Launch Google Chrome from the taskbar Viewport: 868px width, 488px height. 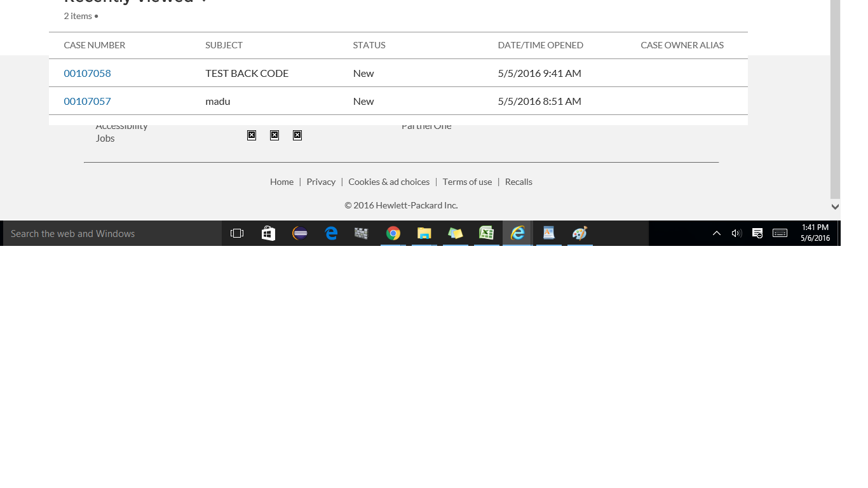point(393,233)
